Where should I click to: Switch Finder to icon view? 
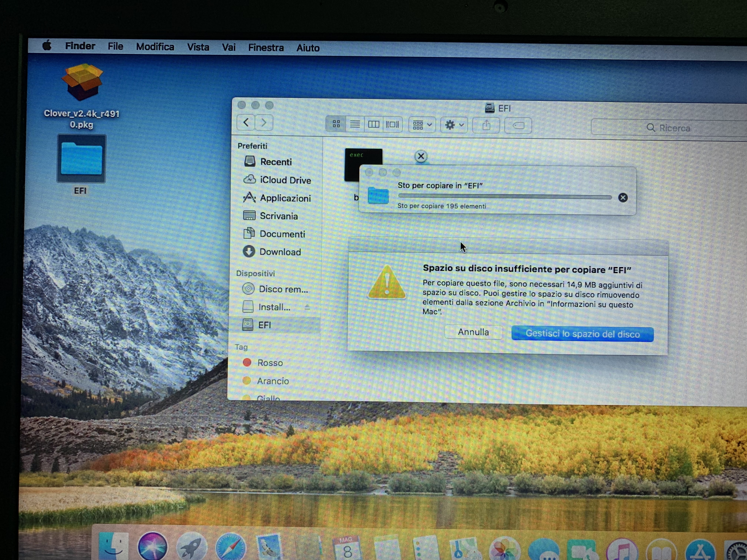(x=336, y=124)
